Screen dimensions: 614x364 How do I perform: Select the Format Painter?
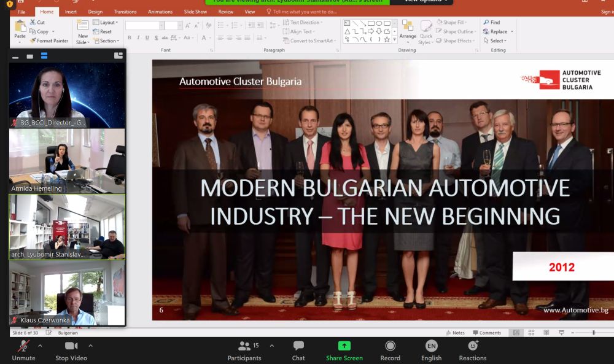(49, 41)
